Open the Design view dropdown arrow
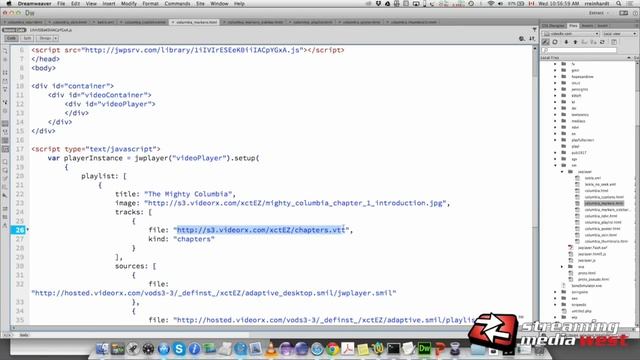Viewport: 640px width, 360px height. click(56, 38)
